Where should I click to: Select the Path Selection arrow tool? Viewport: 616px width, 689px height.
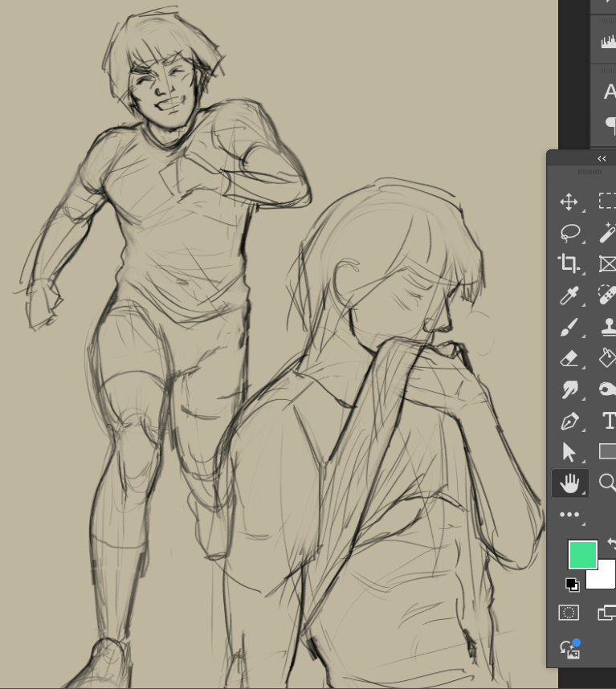tap(569, 453)
